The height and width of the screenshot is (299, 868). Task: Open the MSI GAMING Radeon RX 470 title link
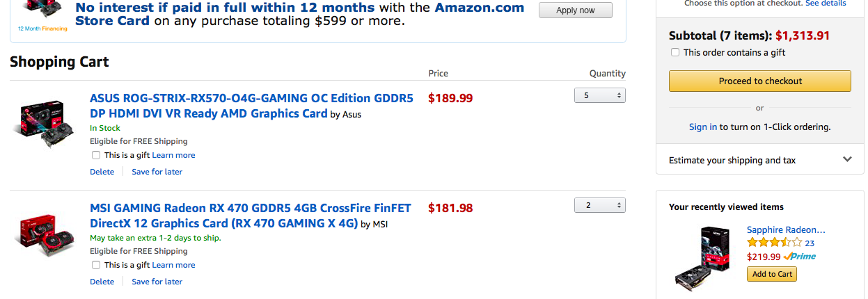coord(251,208)
